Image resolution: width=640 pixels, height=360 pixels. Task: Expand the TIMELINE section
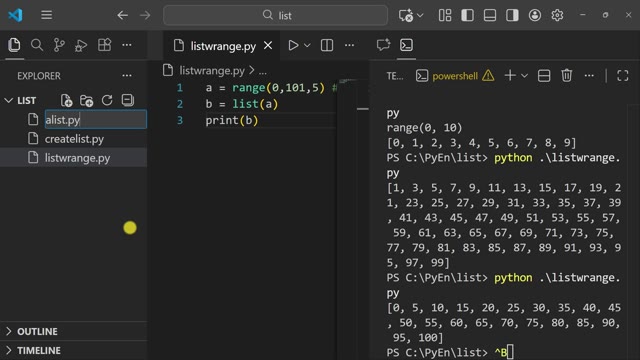point(73,350)
